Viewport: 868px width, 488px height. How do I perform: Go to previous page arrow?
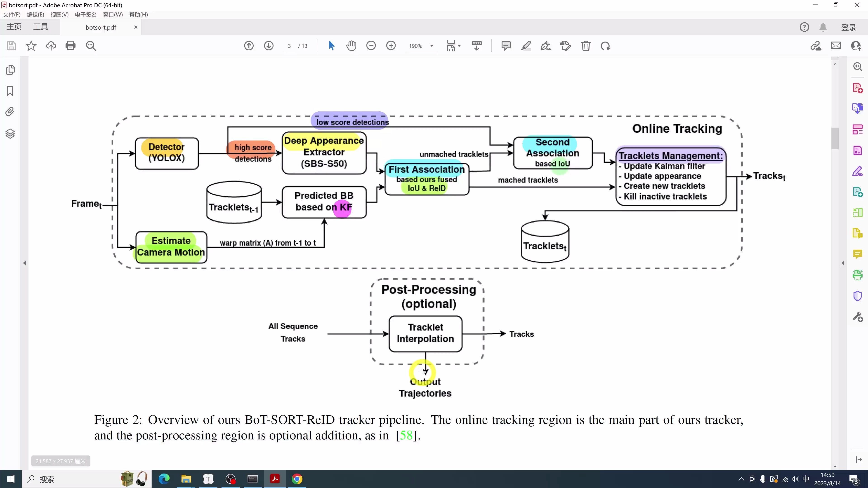(249, 46)
